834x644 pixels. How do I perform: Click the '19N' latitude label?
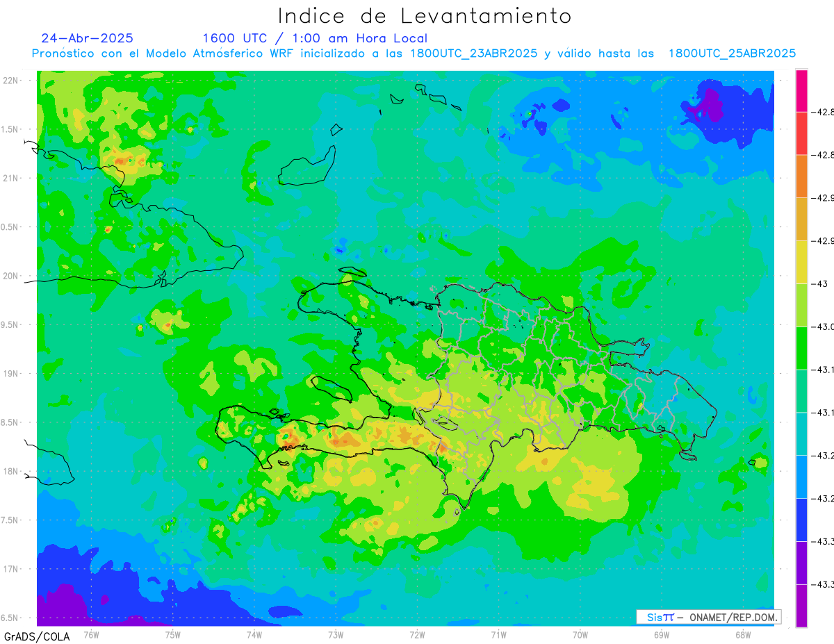(10, 374)
